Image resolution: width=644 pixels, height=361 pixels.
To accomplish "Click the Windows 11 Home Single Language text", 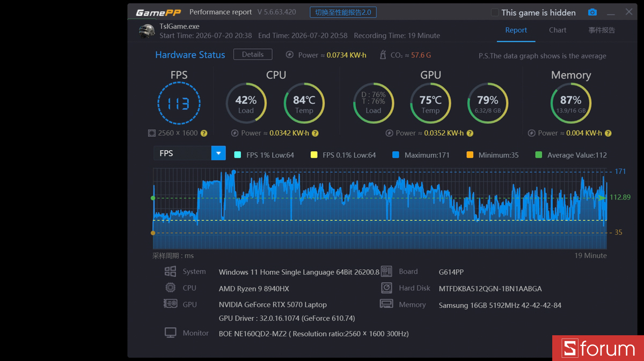I will click(x=299, y=272).
